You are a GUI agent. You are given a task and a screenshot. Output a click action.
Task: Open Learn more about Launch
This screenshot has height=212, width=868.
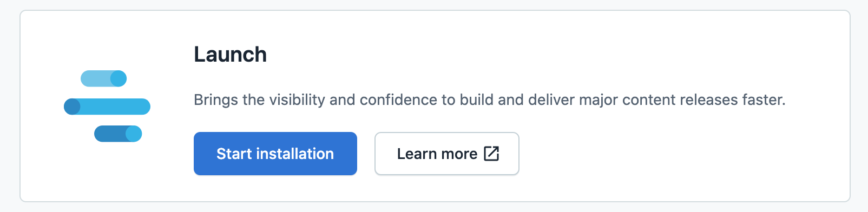447,154
